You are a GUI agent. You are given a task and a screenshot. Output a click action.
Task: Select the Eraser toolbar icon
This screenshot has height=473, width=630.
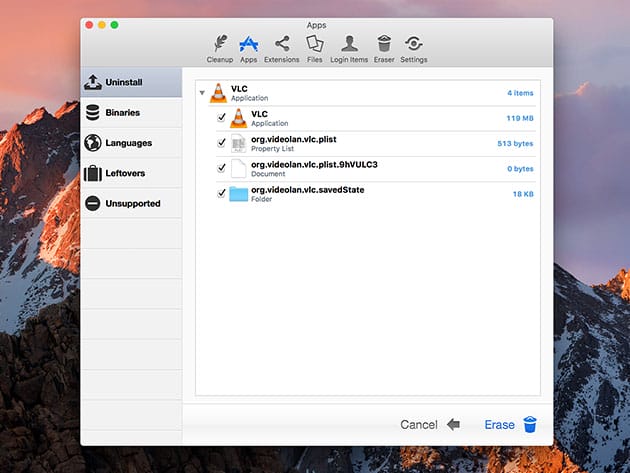pyautogui.click(x=384, y=46)
